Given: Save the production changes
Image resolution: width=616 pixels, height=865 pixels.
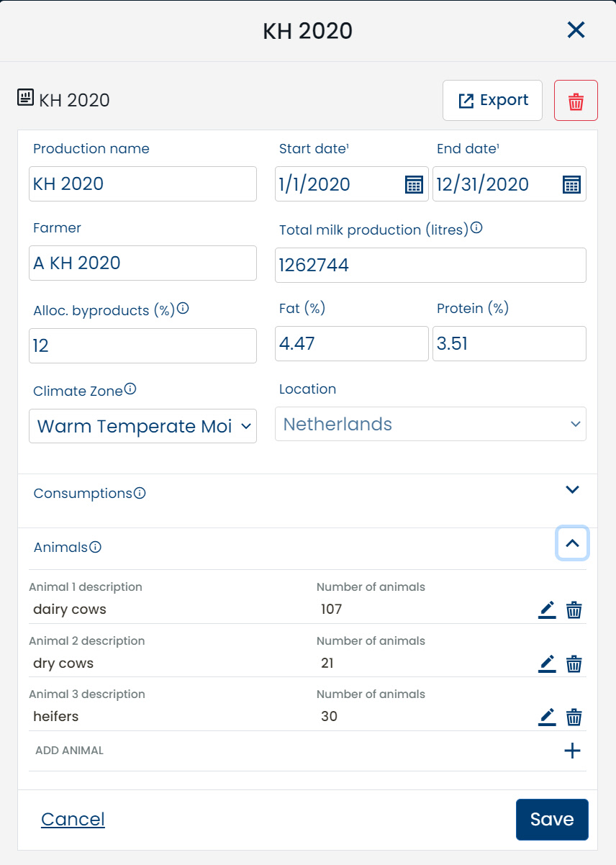Looking at the screenshot, I should click(x=552, y=819).
